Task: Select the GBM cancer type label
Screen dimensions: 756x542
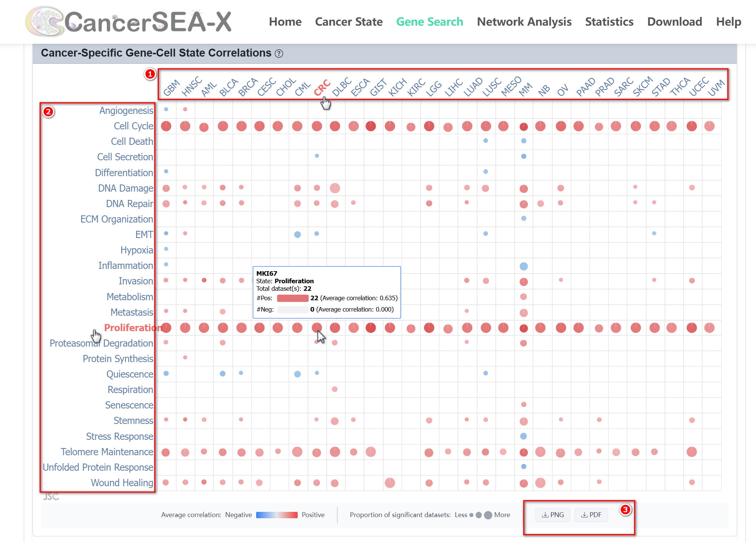Action: pyautogui.click(x=172, y=88)
